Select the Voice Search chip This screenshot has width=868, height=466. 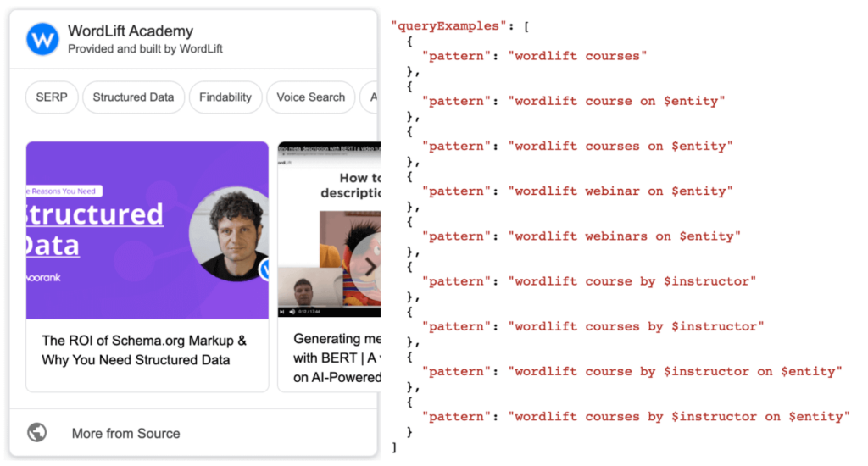pyautogui.click(x=310, y=97)
